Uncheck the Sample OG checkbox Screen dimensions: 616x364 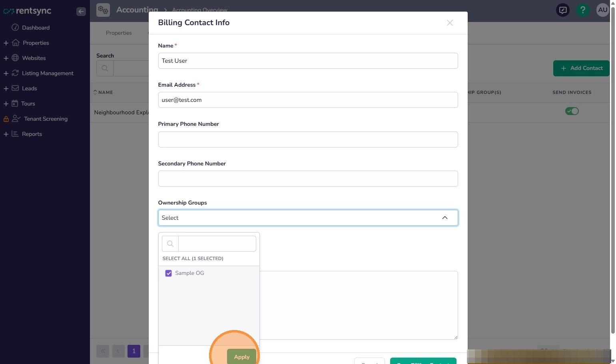coord(168,273)
